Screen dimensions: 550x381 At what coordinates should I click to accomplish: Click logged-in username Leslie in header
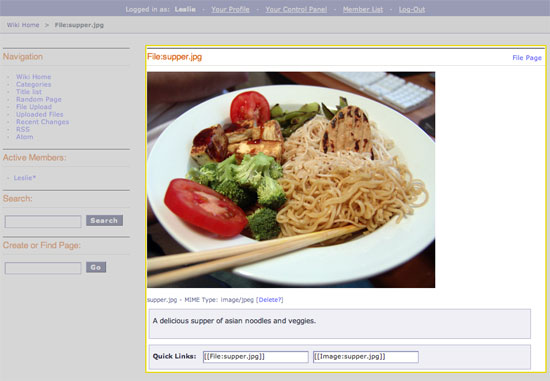[185, 9]
